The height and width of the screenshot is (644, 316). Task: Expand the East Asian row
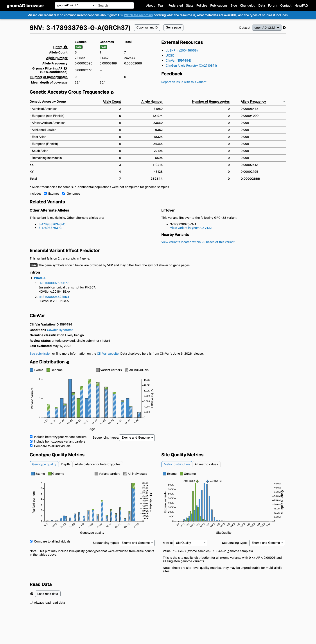point(38,137)
